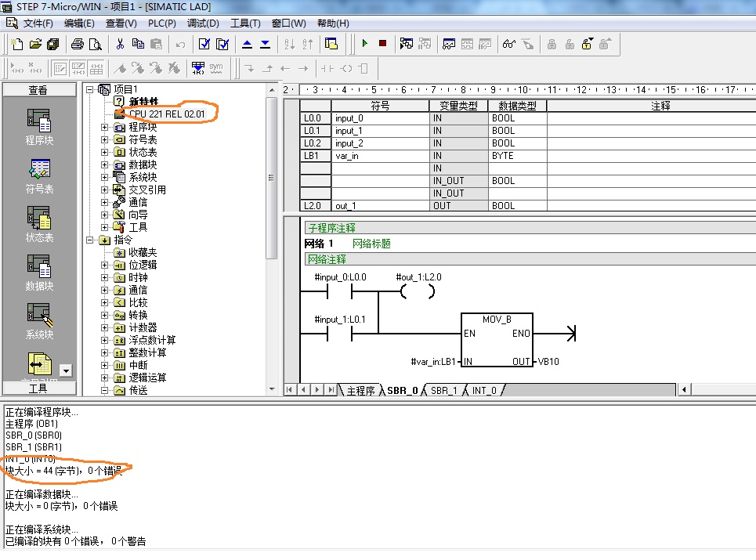Click the insert coil ladder icon
The width and height of the screenshot is (756, 560).
point(346,68)
